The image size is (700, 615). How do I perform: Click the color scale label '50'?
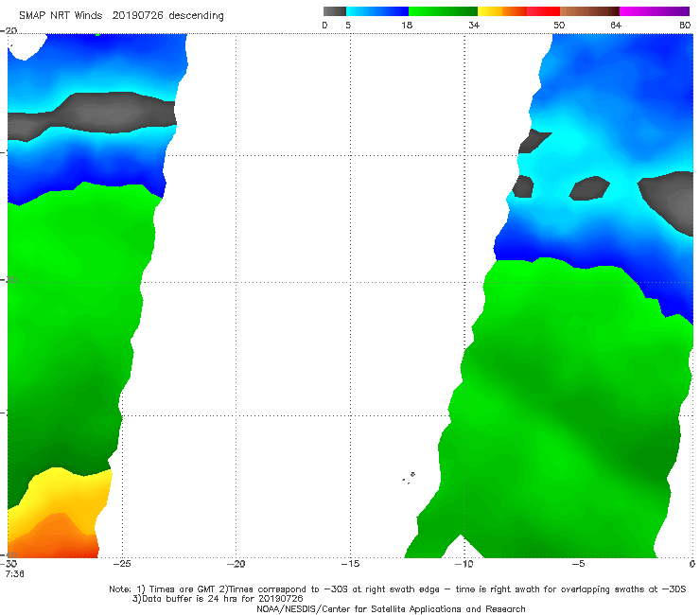click(x=559, y=26)
